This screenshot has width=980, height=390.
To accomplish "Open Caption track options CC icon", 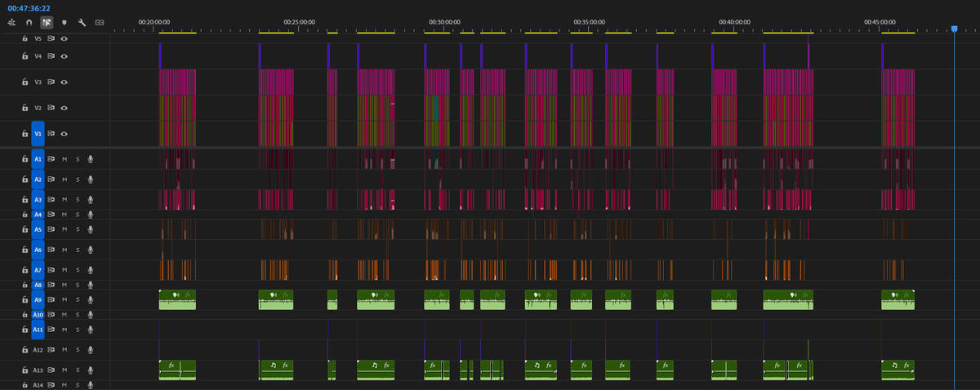I will 100,22.
